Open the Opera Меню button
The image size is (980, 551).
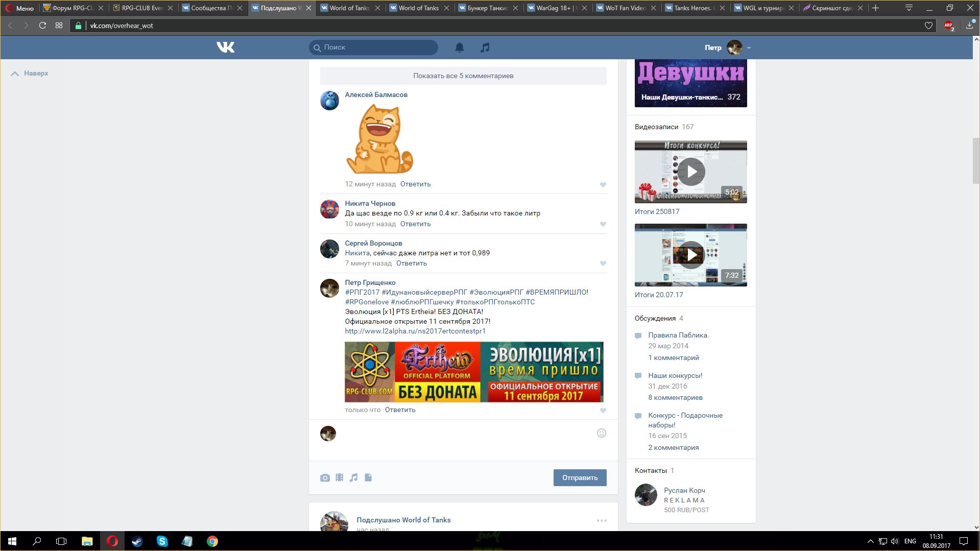coord(19,8)
